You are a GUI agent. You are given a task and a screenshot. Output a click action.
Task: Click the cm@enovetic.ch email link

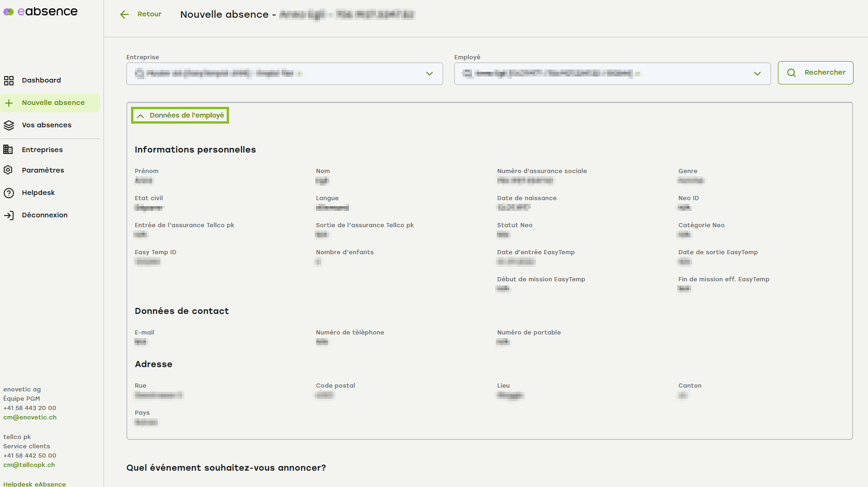pyautogui.click(x=30, y=417)
